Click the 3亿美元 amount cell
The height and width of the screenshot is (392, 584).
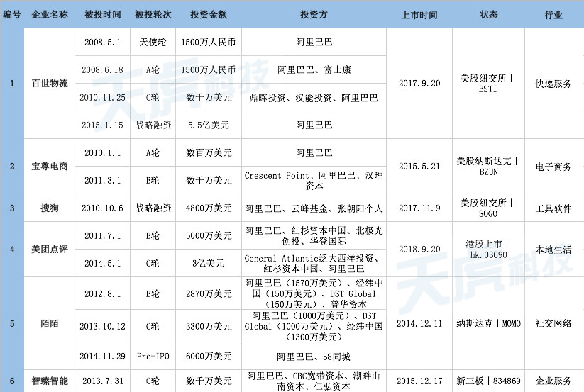[209, 263]
